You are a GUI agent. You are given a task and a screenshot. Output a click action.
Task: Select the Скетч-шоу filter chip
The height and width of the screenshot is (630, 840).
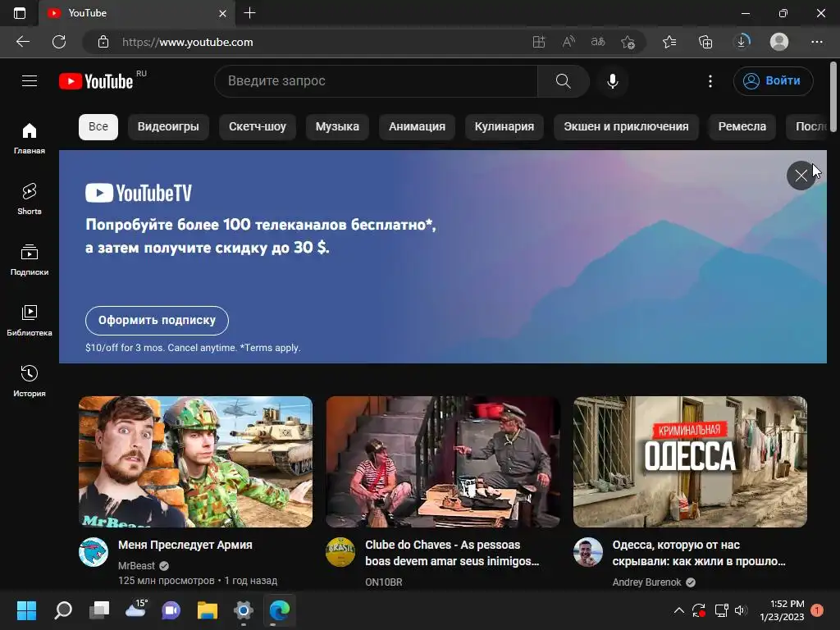click(257, 126)
